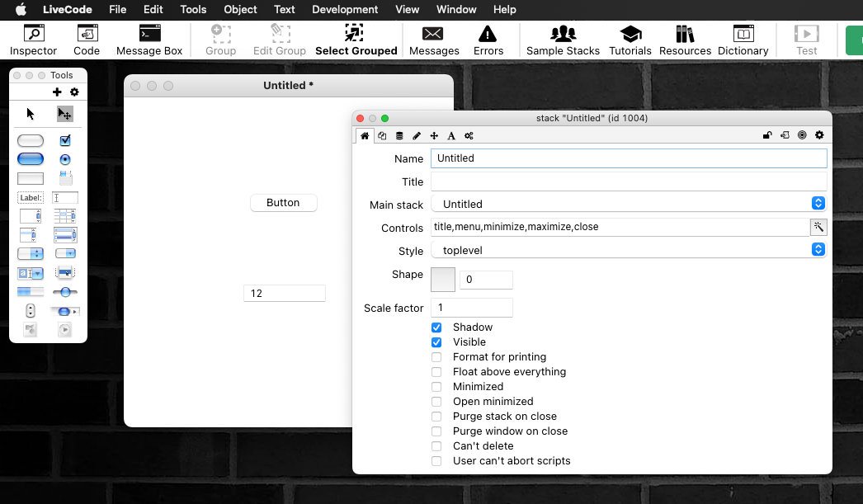This screenshot has width=863, height=504.
Task: Uncheck the Shadow checkbox
Action: click(x=436, y=327)
